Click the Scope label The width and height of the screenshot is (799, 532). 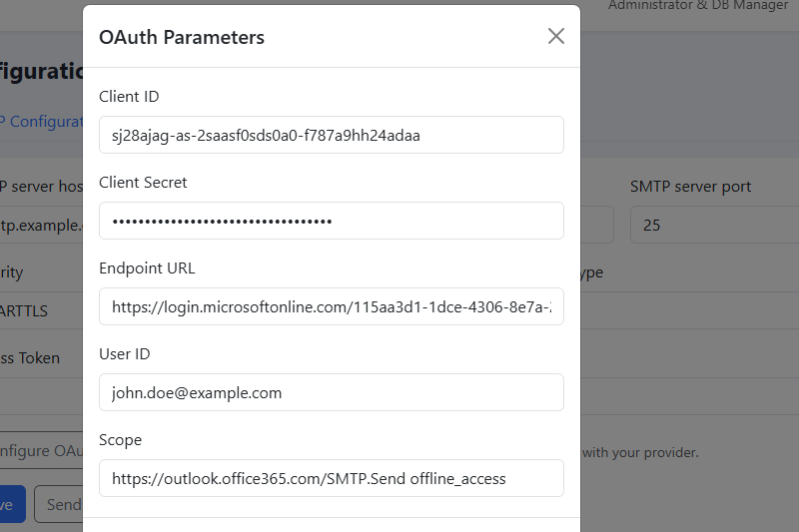(x=120, y=440)
